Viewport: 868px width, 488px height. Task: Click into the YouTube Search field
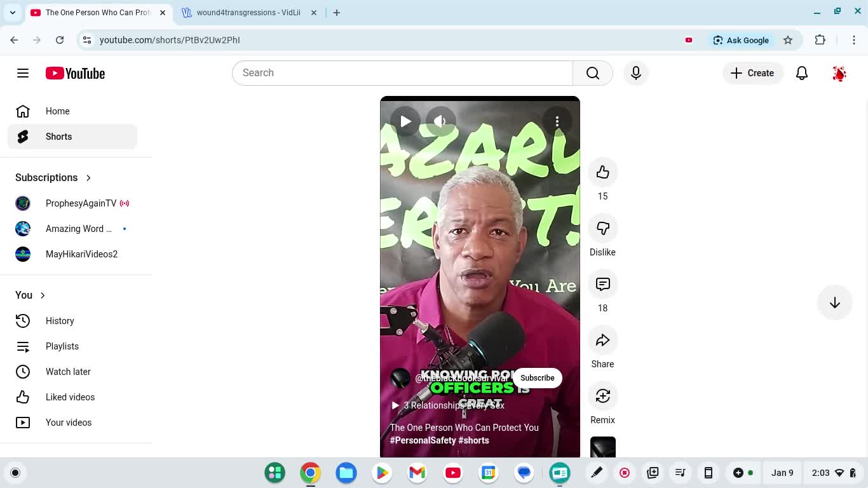402,73
